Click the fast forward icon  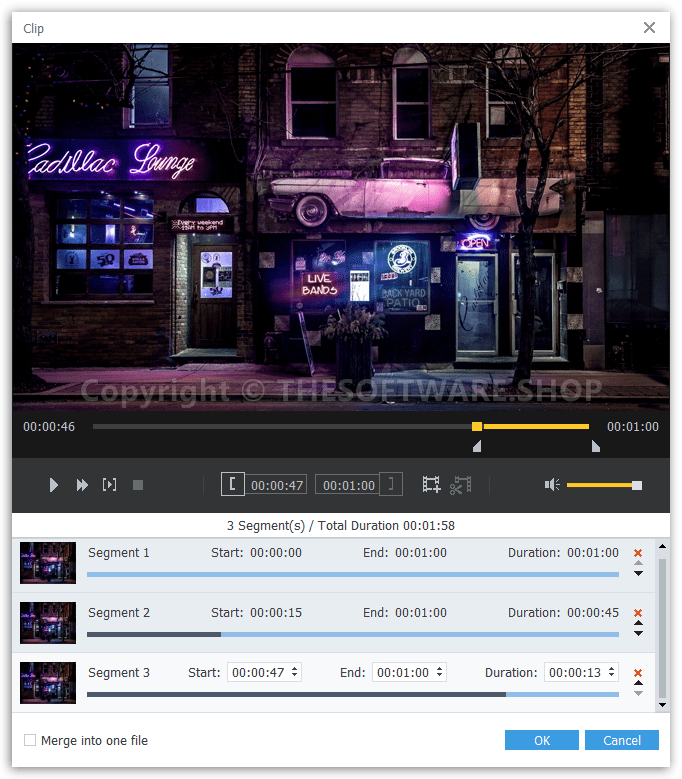(x=82, y=485)
